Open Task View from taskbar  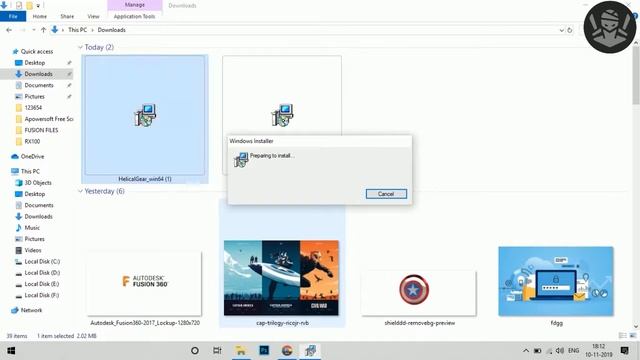point(218,351)
